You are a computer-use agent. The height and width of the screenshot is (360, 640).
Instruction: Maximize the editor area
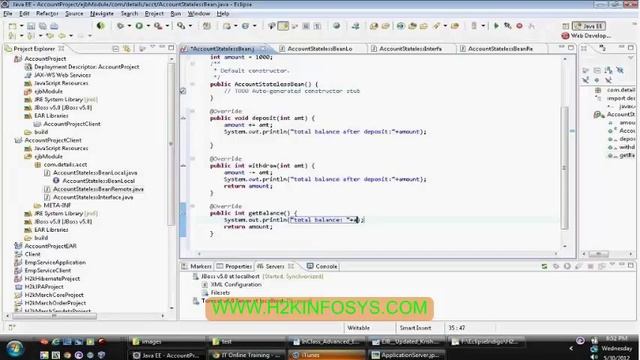point(571,48)
